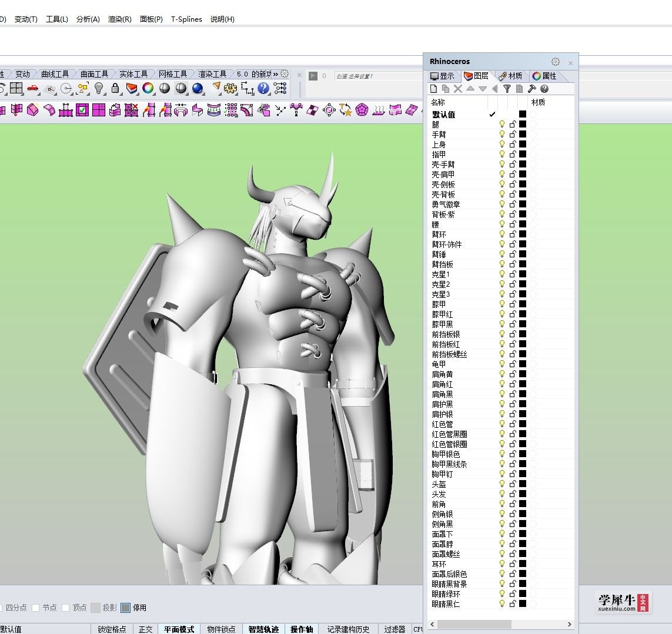Click the color swatch of 眼睛绿环 layer
Image resolution: width=672 pixels, height=634 pixels.
click(523, 593)
